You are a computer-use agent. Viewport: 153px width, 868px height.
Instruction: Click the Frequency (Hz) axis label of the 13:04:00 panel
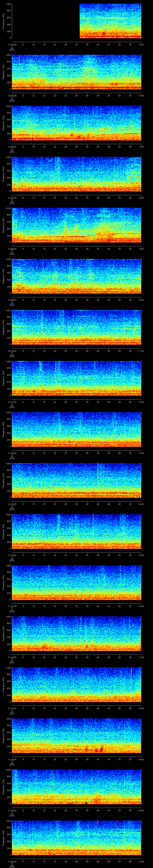click(x=3, y=21)
